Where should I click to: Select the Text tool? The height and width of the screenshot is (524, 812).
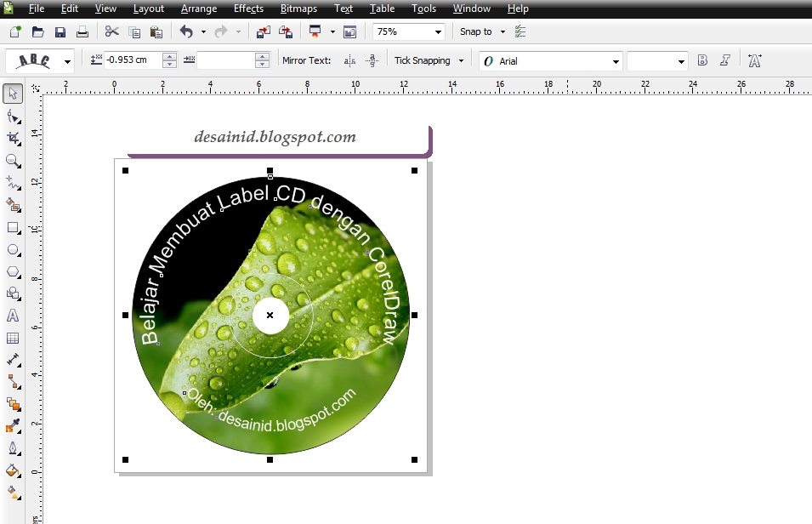point(13,316)
